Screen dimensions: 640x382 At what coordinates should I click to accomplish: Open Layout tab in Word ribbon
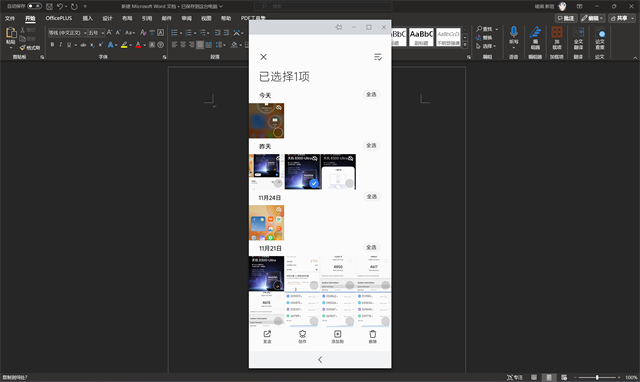[x=127, y=18]
